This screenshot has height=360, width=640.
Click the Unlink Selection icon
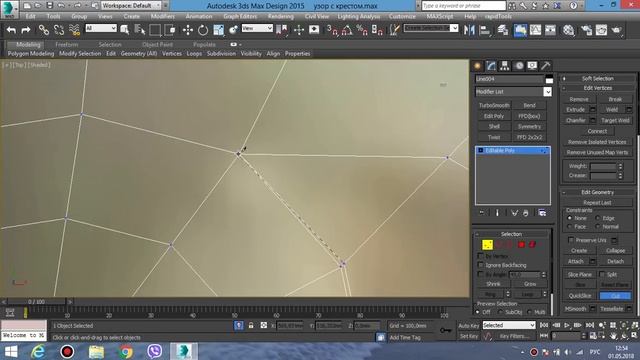pyautogui.click(x=59, y=30)
